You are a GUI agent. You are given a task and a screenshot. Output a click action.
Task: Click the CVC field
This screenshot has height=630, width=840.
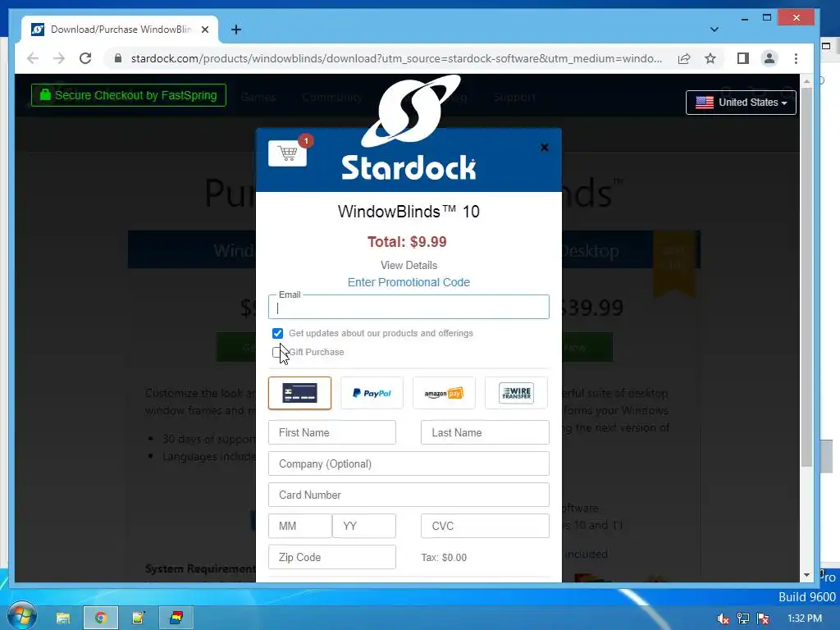485,526
